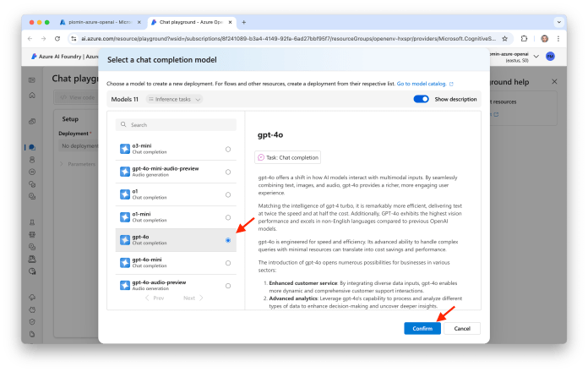Screen dimensions: 588x372
Task: Open the Chat playground sidebar icon
Action: coord(32,147)
